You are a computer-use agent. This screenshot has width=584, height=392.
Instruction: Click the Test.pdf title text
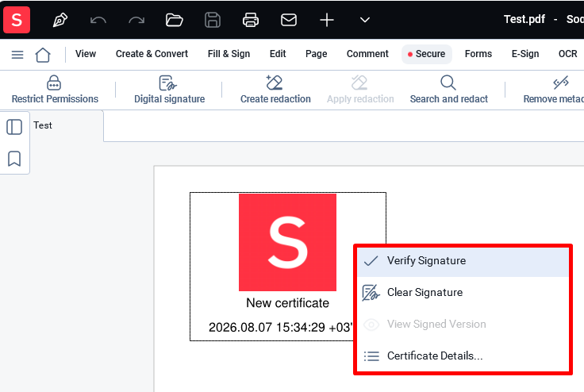(524, 19)
